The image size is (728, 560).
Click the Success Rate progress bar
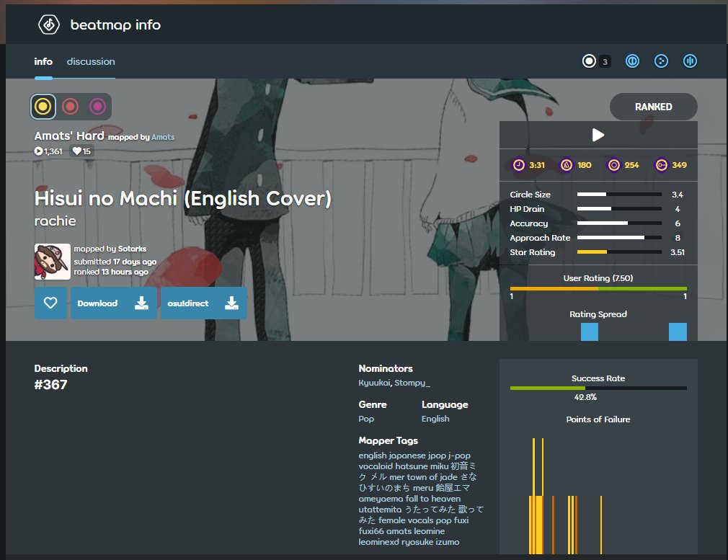[598, 388]
